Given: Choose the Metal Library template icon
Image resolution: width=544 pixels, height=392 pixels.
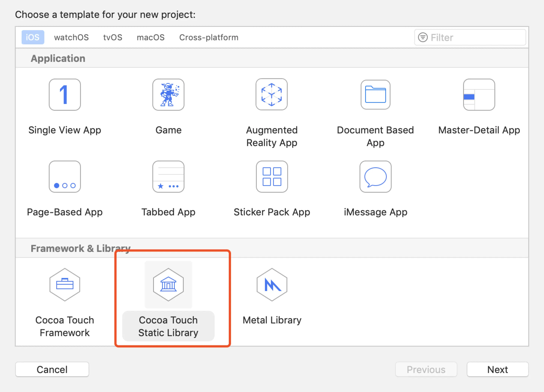Looking at the screenshot, I should pos(272,284).
